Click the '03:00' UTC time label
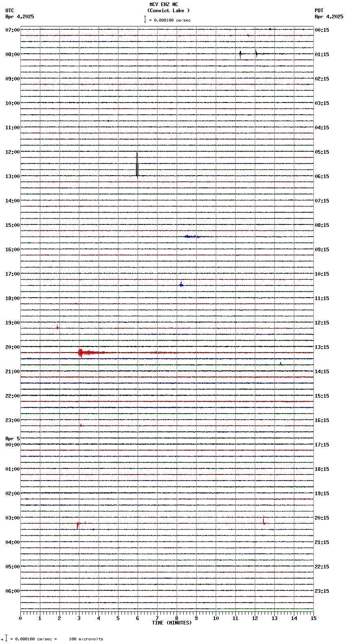Image resolution: width=346 pixels, height=644 pixels. coord(13,518)
